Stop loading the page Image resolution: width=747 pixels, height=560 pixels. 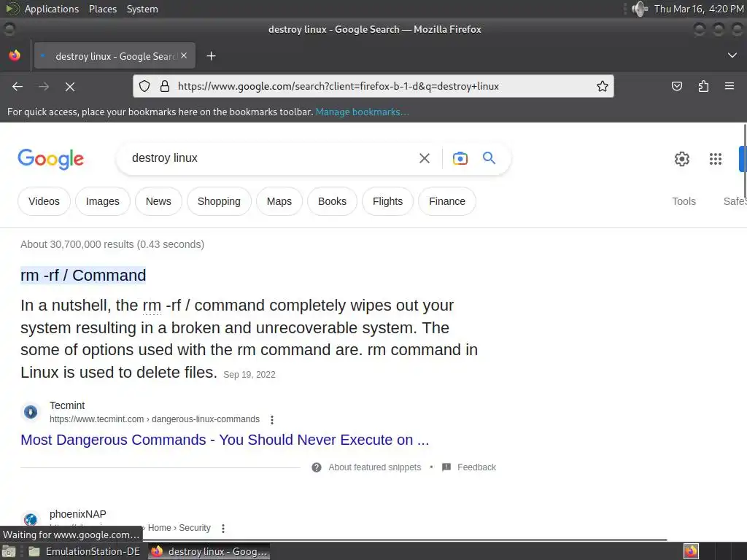tap(70, 86)
